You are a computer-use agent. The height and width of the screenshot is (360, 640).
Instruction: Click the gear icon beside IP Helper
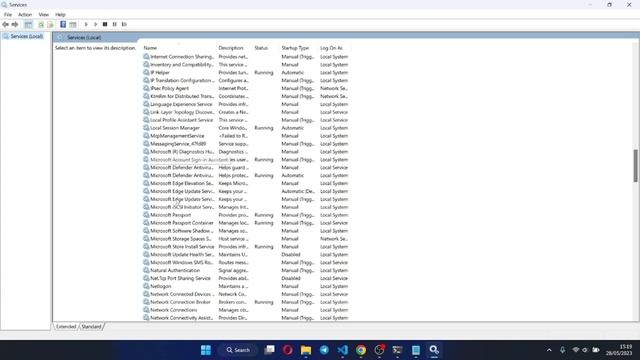146,72
